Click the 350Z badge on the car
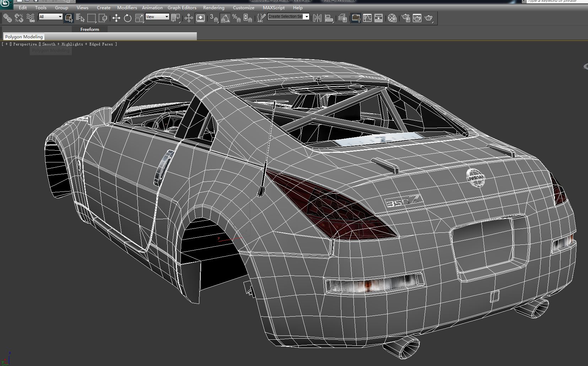588x366 pixels. [x=404, y=201]
